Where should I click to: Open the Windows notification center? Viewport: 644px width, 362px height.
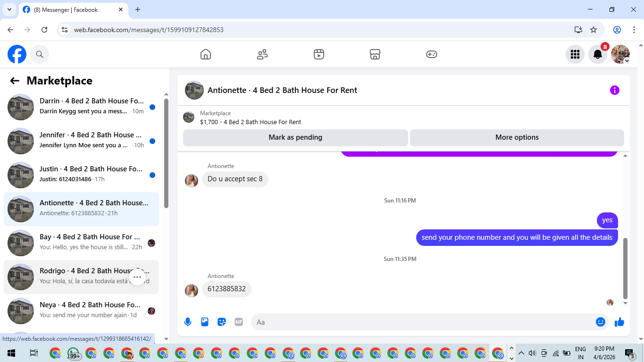[630, 353]
